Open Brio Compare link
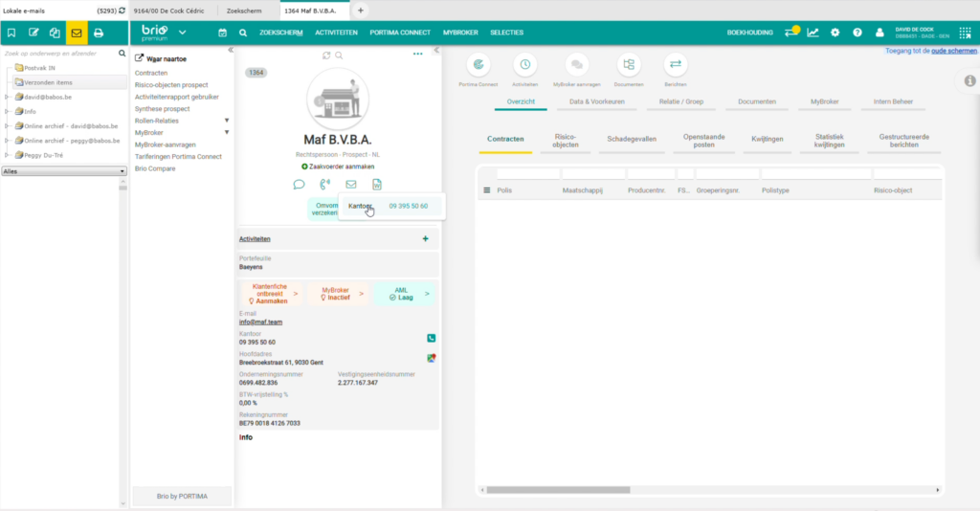The width and height of the screenshot is (980, 511). click(155, 168)
